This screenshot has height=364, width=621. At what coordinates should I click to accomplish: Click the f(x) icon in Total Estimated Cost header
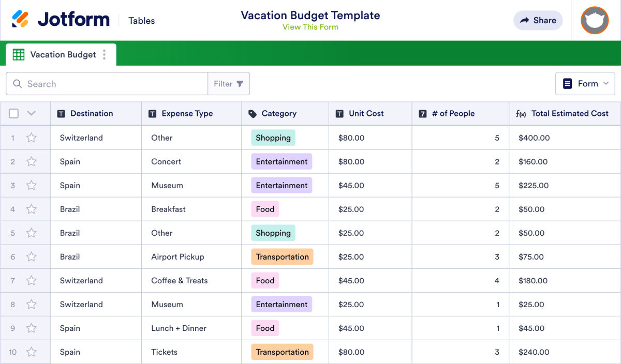[x=521, y=113]
